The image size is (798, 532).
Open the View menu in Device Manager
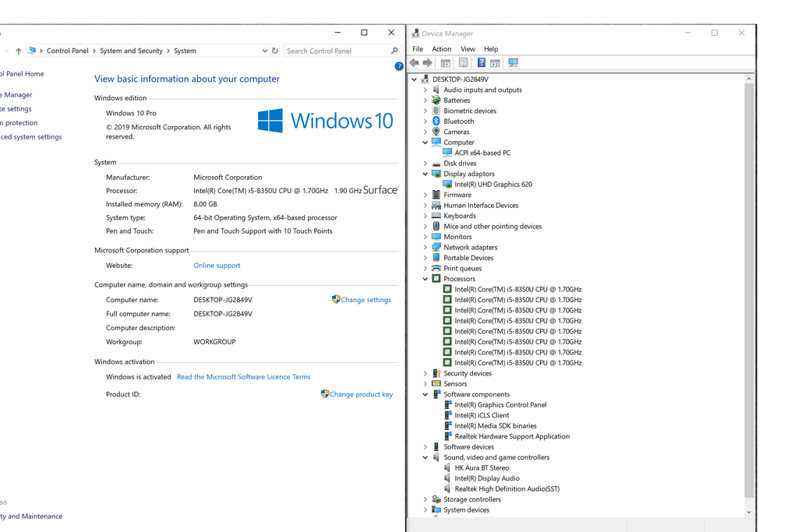pyautogui.click(x=468, y=49)
